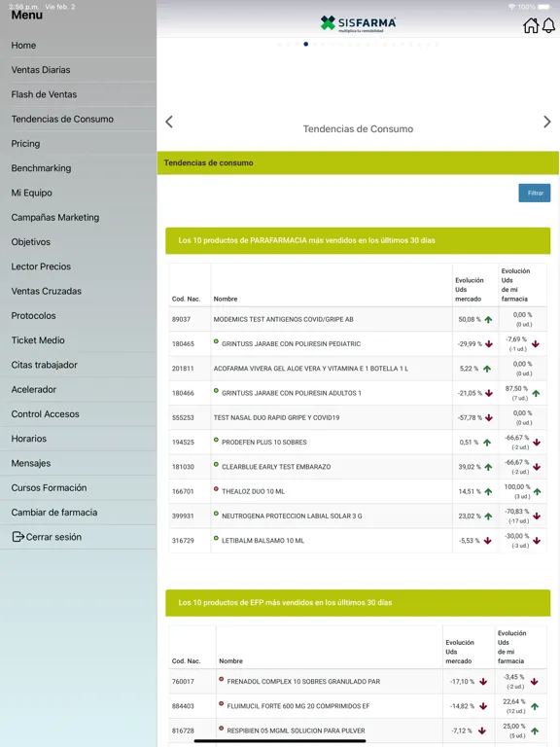Open Mi Equipo menu item
Viewport: 560px width, 747px height.
78,193
